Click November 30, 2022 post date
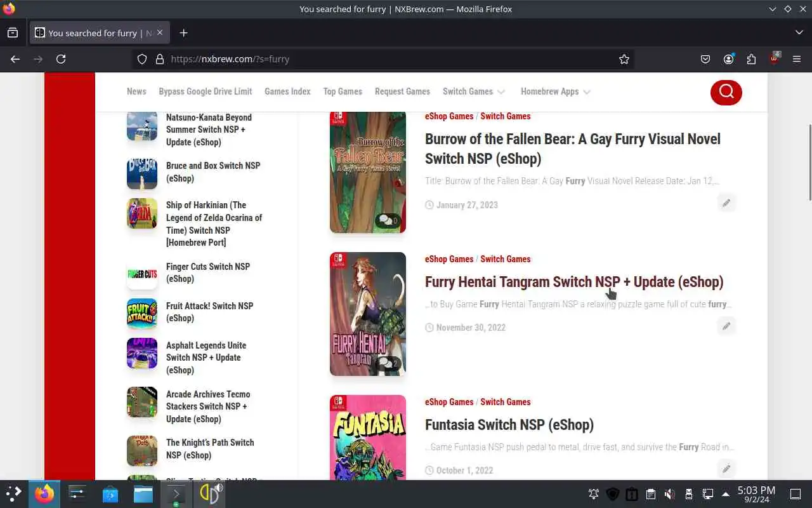This screenshot has height=508, width=812. (x=471, y=328)
